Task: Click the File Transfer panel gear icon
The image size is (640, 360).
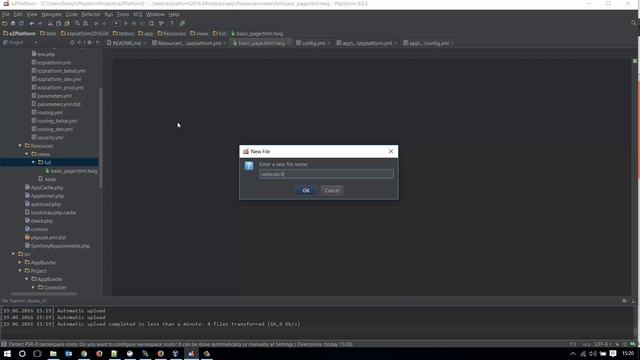Action: (x=624, y=301)
